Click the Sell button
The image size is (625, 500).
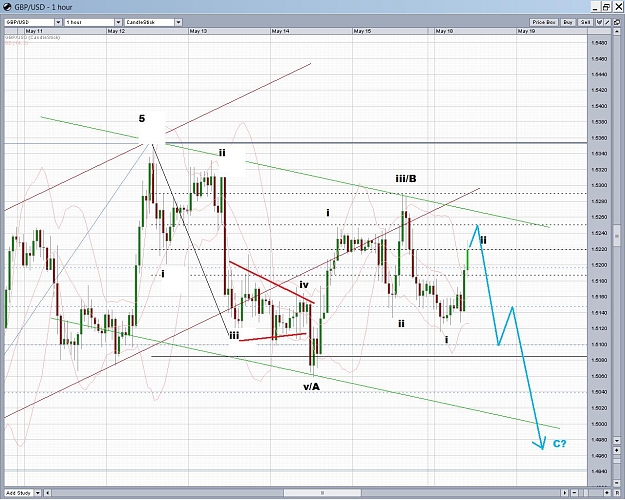[585, 22]
